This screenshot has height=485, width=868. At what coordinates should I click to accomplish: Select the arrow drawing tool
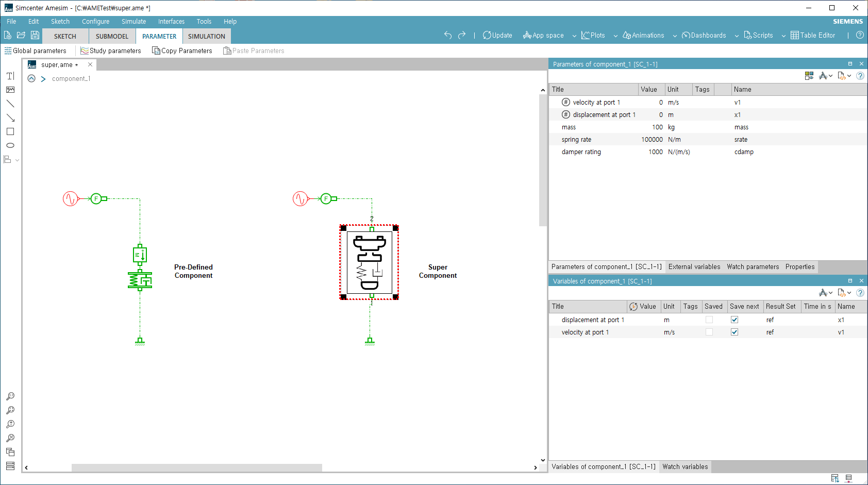10,118
